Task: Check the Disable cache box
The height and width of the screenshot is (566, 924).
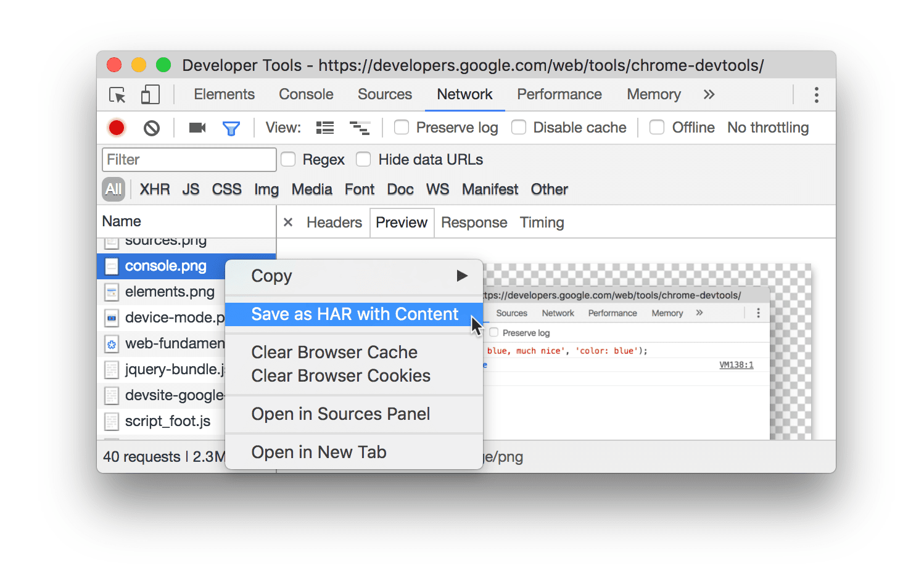Action: (519, 127)
